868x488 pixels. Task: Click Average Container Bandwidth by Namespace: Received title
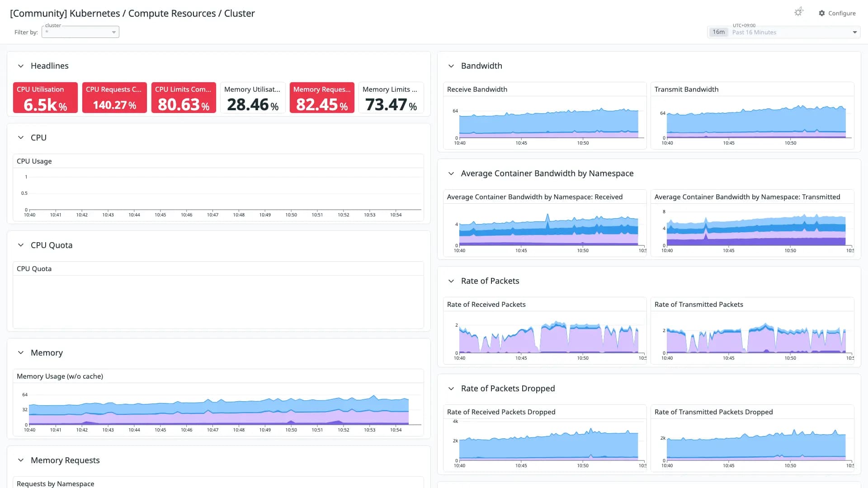click(535, 197)
